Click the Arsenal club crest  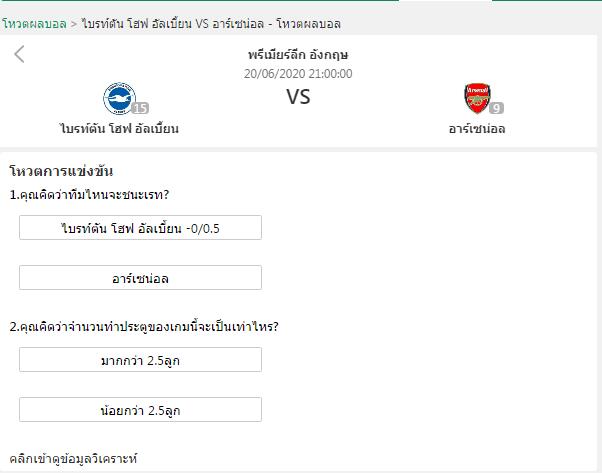[x=476, y=98]
